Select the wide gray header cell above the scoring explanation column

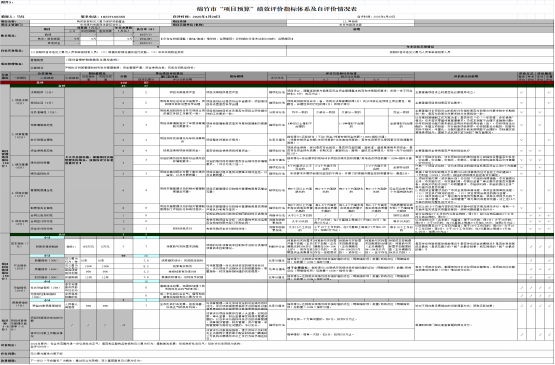[466, 76]
